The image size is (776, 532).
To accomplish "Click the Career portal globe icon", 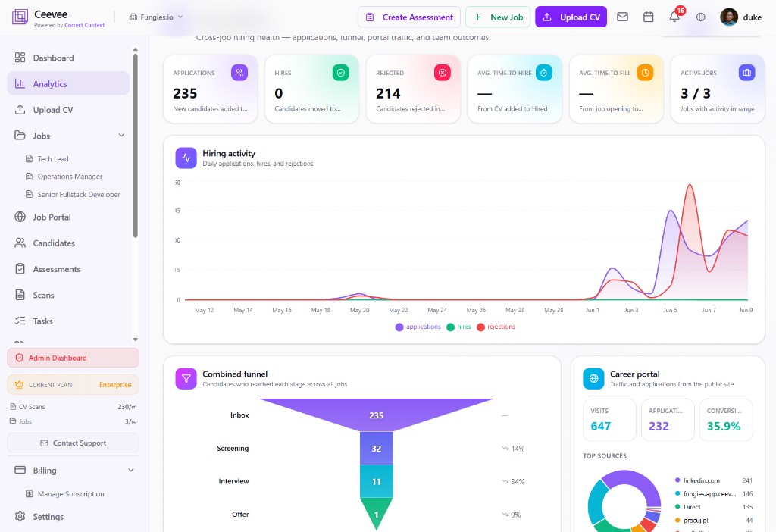I will 593,379.
